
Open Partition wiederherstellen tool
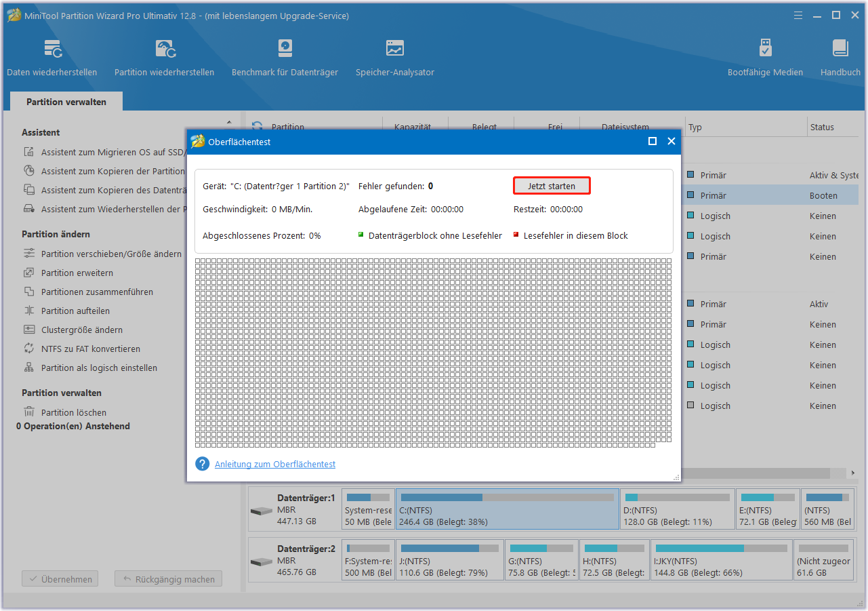tap(164, 58)
